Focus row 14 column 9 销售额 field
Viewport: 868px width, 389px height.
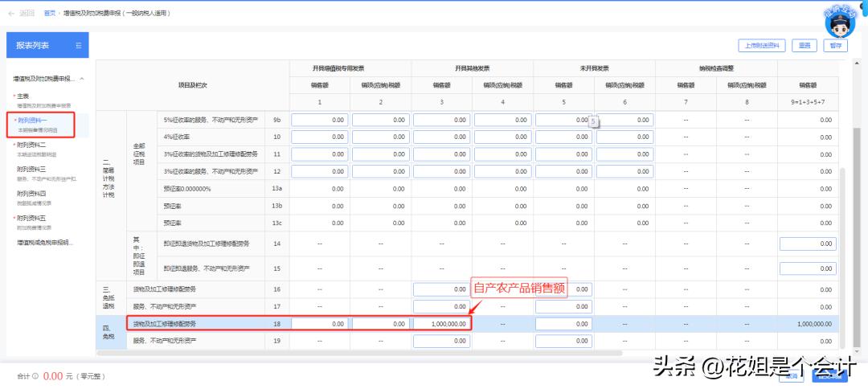point(808,244)
